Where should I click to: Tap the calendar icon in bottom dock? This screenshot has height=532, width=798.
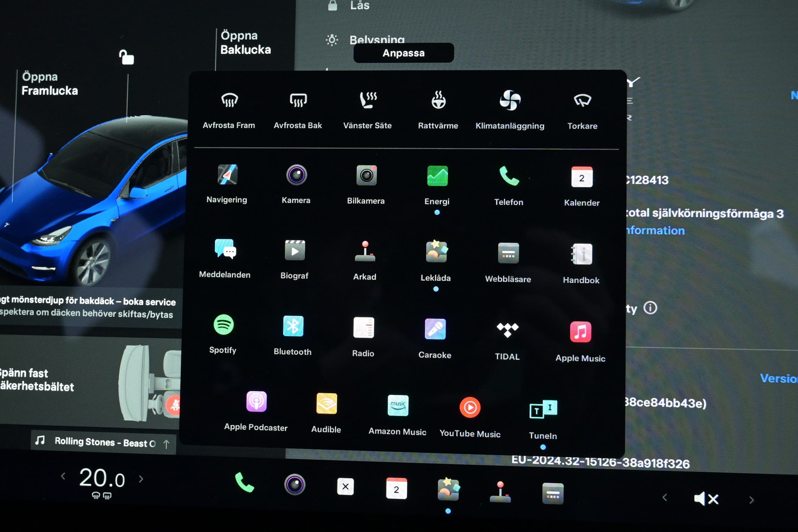pyautogui.click(x=396, y=489)
